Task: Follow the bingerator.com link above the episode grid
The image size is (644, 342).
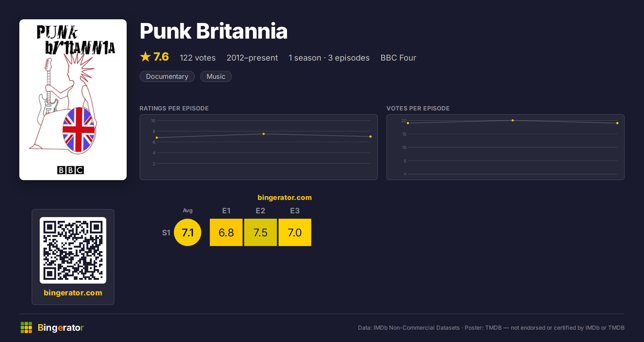Action: coord(285,198)
